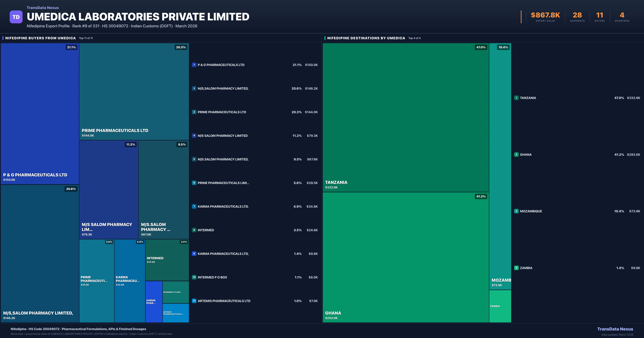Viewport: 644px width, 338px height.
Task: Select the GHANA treemap block
Action: 405,258
